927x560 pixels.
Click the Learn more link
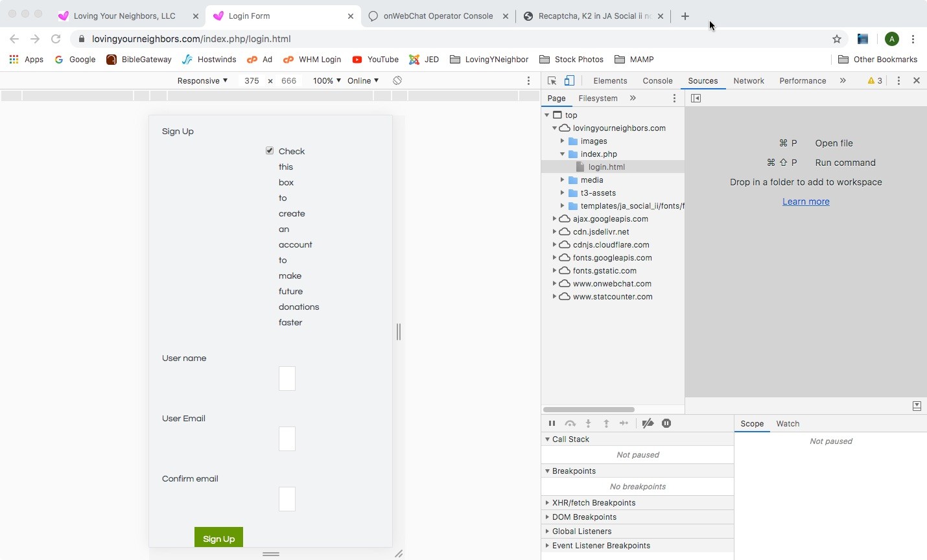tap(806, 202)
